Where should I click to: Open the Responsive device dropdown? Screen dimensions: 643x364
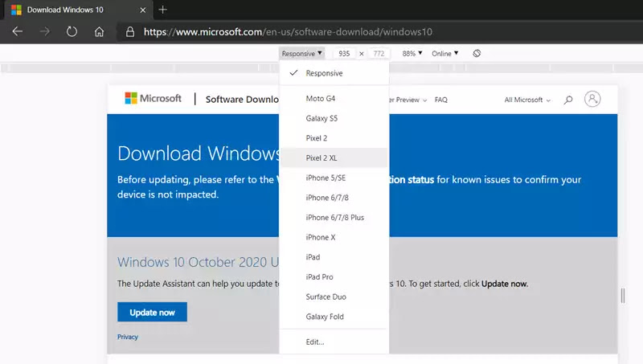(301, 53)
